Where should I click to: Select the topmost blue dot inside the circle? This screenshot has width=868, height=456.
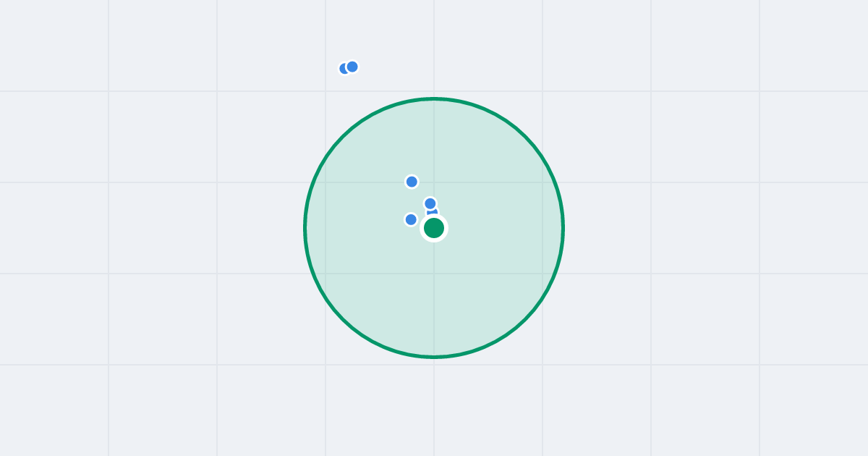(x=412, y=182)
